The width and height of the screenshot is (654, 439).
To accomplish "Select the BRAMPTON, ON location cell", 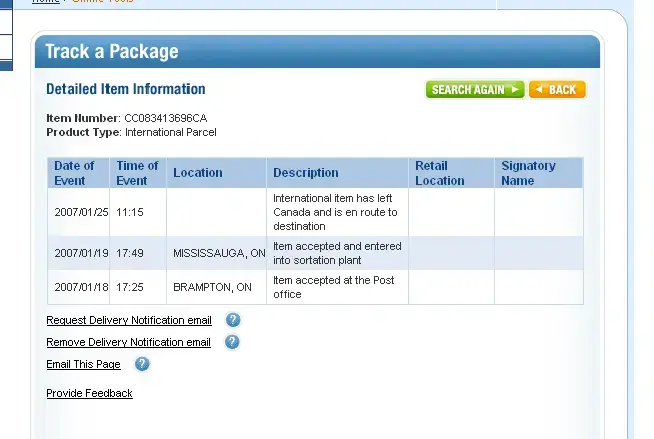I will coord(216,287).
